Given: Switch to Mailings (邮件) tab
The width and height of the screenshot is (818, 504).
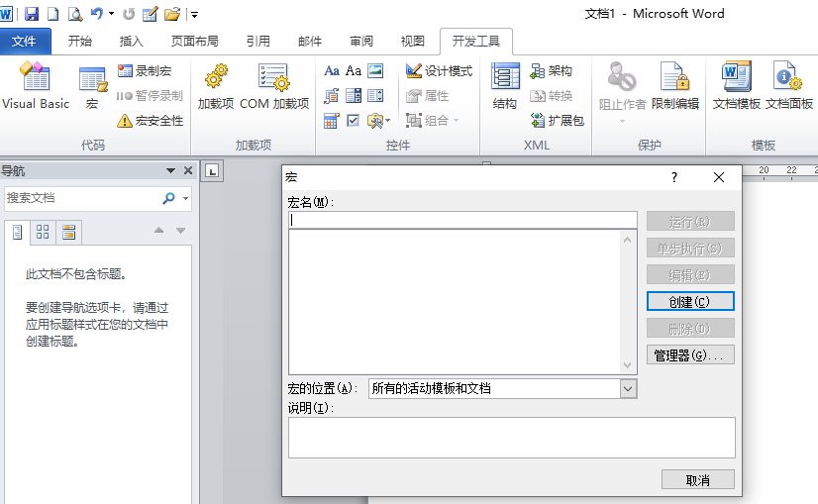Looking at the screenshot, I should coord(310,42).
